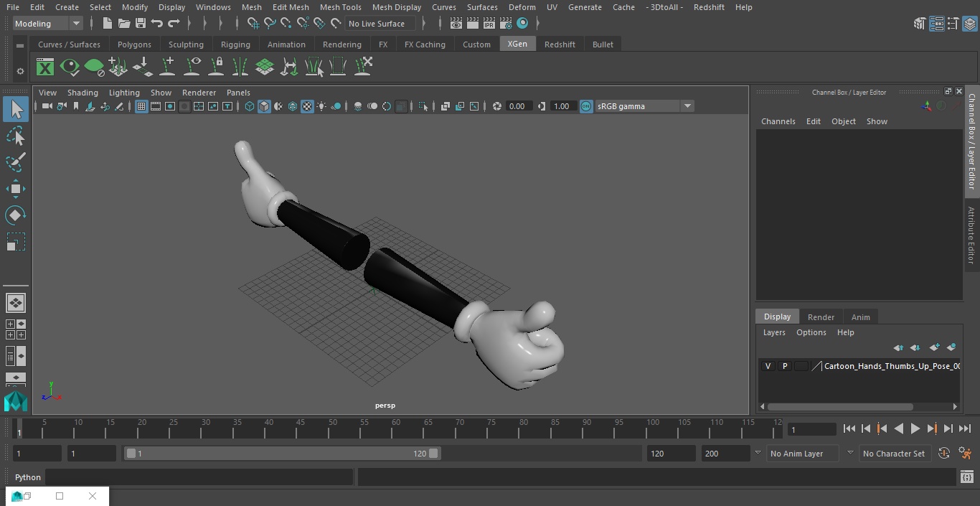Image resolution: width=980 pixels, height=506 pixels.
Task: Open the Redshift menu
Action: 709,7
